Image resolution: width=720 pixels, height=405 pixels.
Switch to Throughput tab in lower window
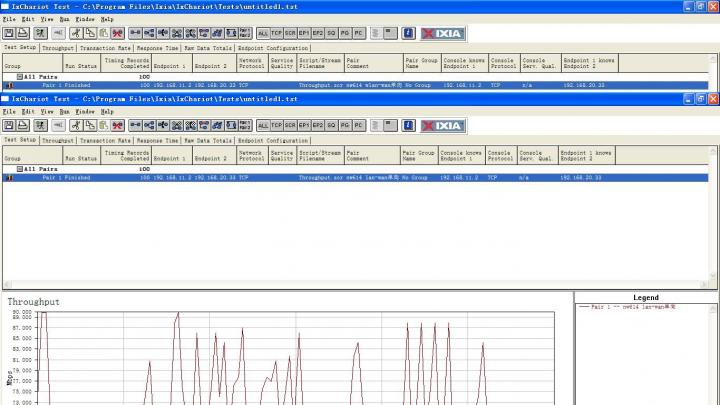click(58, 141)
